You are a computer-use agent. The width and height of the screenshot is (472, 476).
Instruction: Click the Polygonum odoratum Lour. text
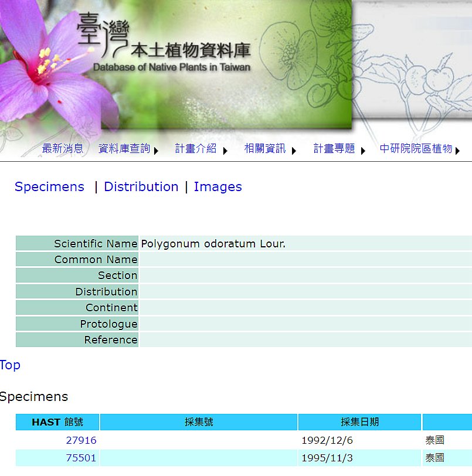(x=213, y=243)
